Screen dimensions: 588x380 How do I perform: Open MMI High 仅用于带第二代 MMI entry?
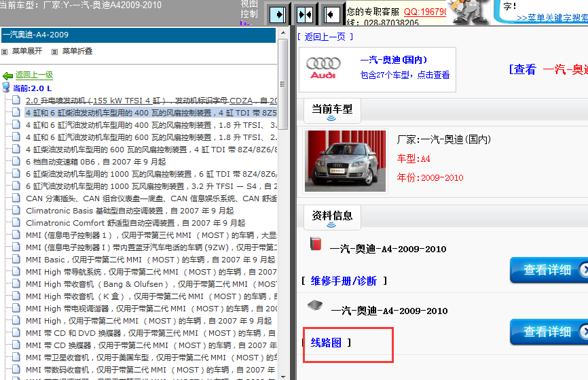coord(149,321)
